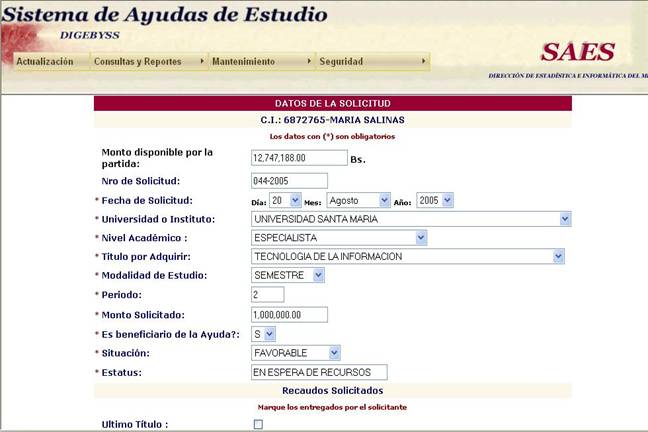Open the Actualización menu
Image resolution: width=648 pixels, height=432 pixels.
[52, 61]
